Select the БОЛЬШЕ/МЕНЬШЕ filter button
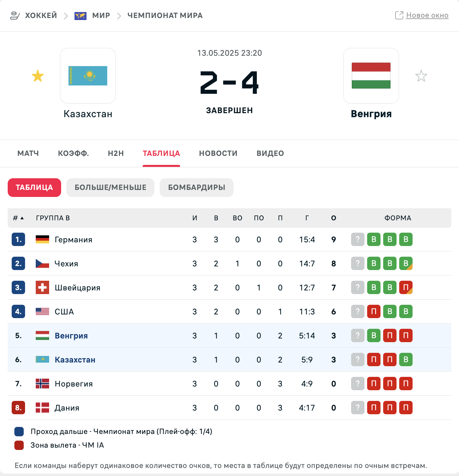Viewport: 459px width, 476px height. click(x=110, y=188)
